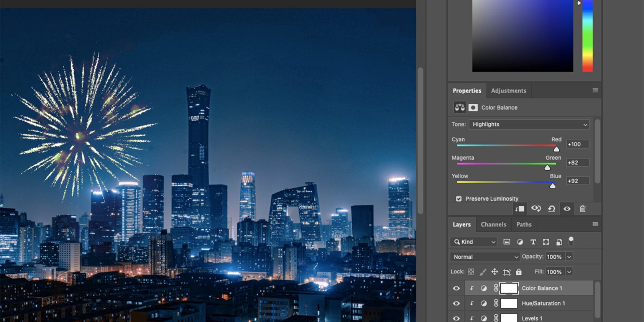The width and height of the screenshot is (644, 322).
Task: Filter for adjustment layers icon
Action: coord(520,242)
